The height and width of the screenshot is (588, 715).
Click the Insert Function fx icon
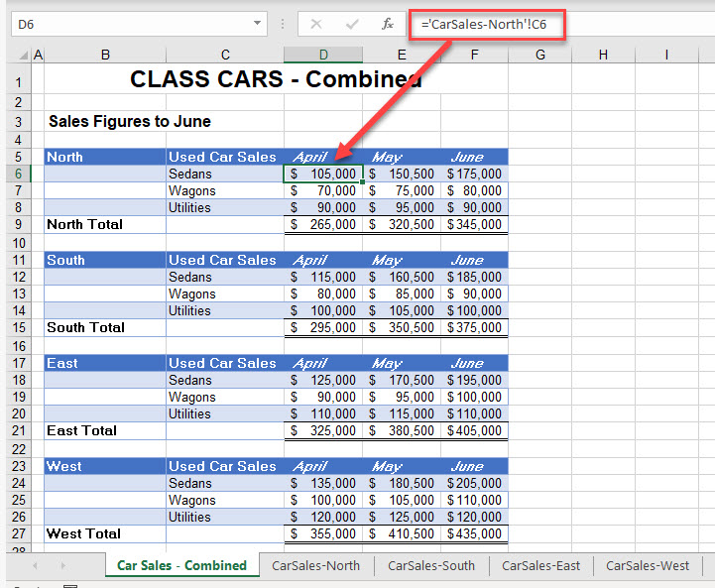388,24
